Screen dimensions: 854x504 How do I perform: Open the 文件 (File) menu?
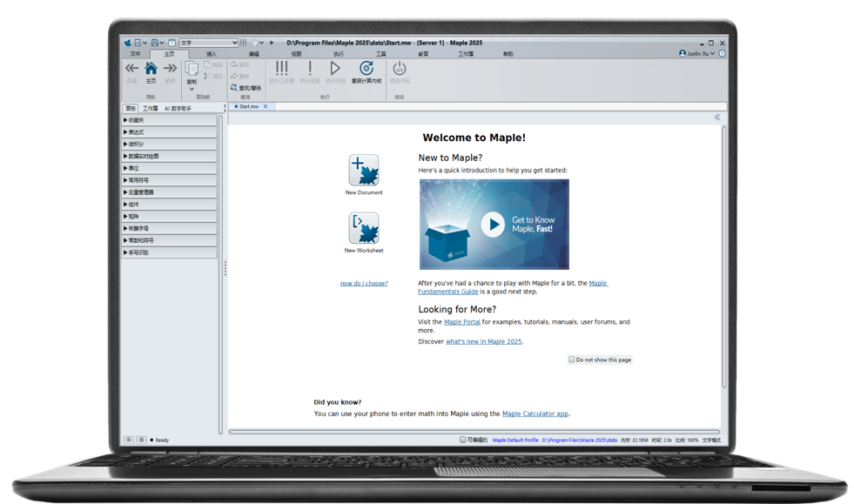[136, 54]
